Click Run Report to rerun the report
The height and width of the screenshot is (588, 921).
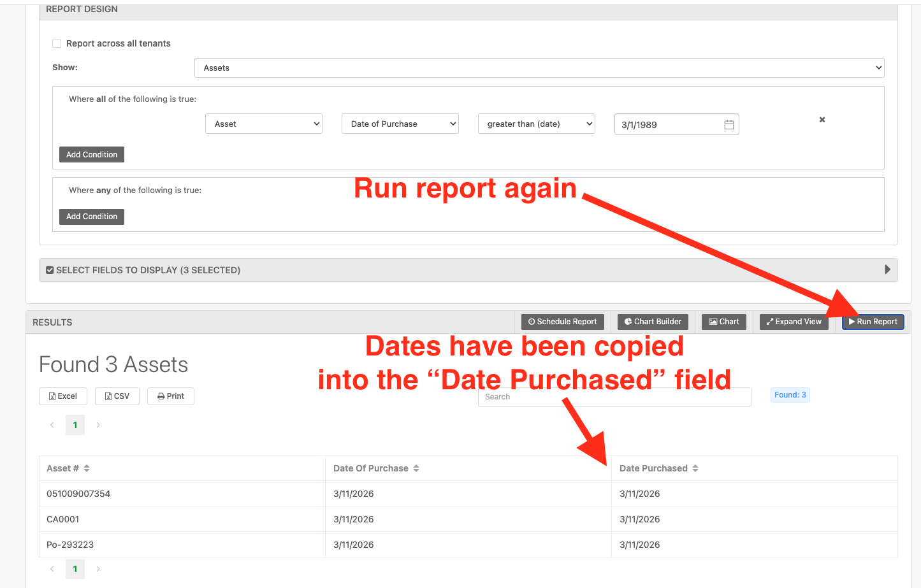(x=873, y=322)
